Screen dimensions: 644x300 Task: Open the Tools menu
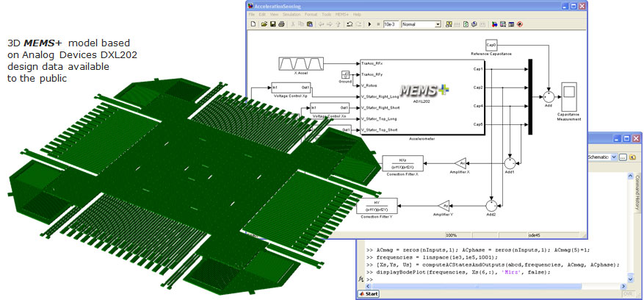tap(327, 14)
